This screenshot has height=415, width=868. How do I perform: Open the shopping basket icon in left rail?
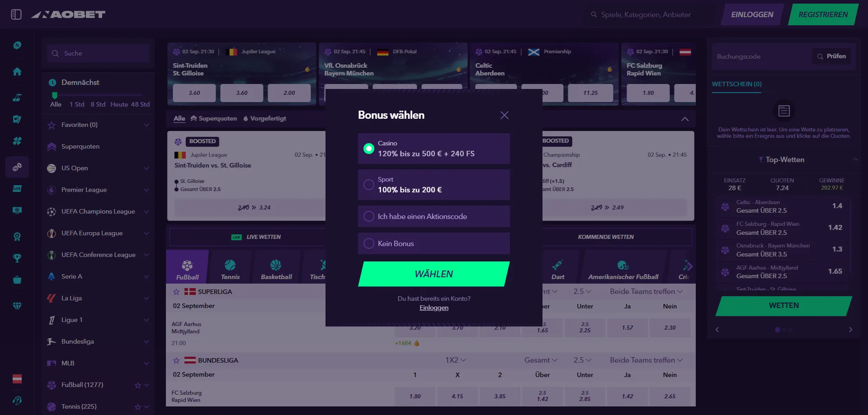click(17, 280)
